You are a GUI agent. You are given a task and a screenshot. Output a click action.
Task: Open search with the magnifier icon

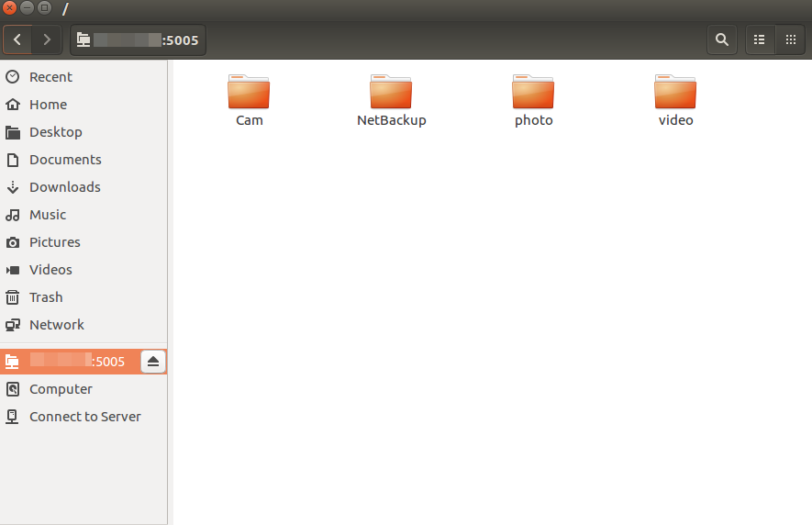click(722, 39)
